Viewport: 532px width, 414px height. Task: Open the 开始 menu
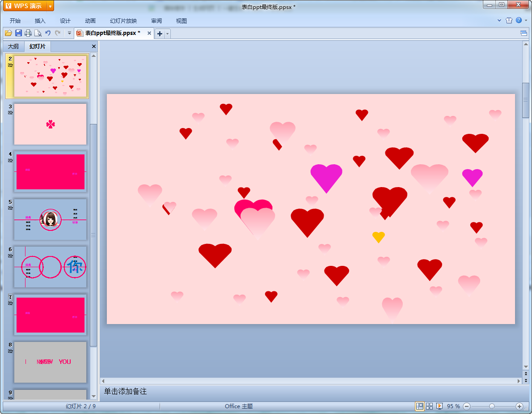(x=15, y=21)
